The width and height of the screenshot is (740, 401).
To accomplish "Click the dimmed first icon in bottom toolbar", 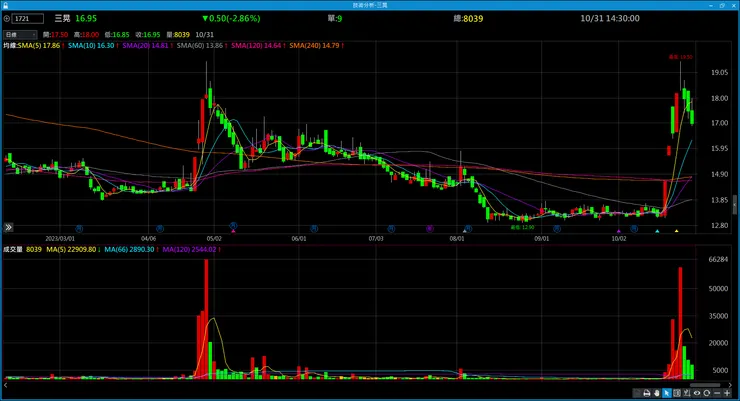I will [x=637, y=393].
